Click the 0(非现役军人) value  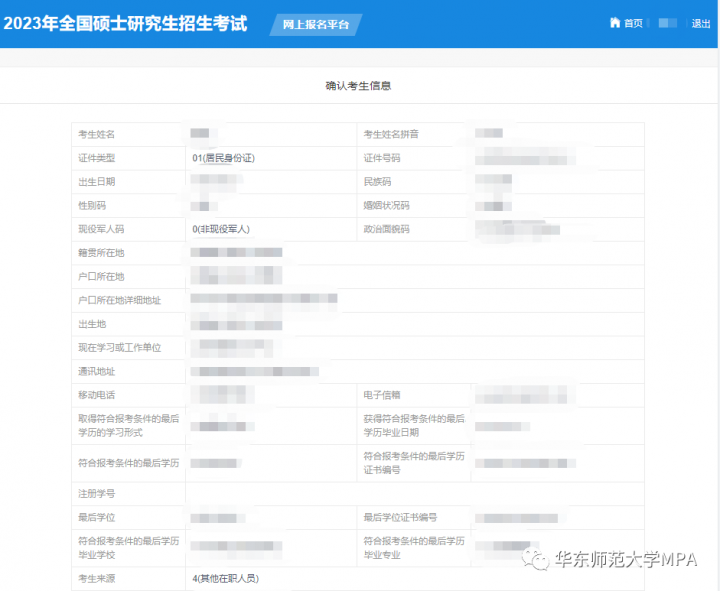pos(221,229)
